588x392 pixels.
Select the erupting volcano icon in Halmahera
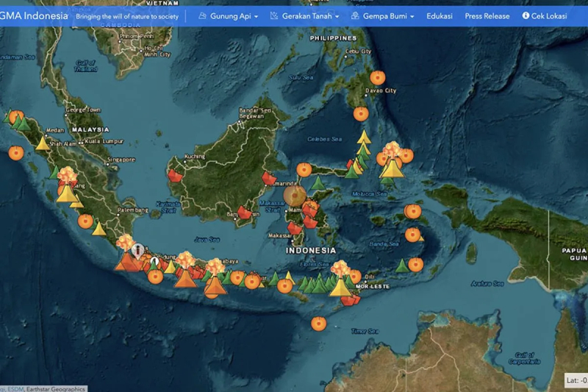point(392,150)
